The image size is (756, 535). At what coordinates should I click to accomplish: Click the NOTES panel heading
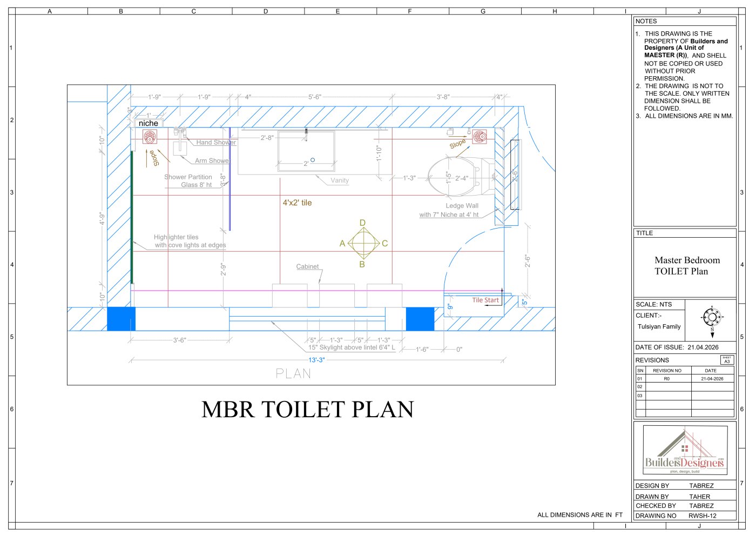[646, 21]
